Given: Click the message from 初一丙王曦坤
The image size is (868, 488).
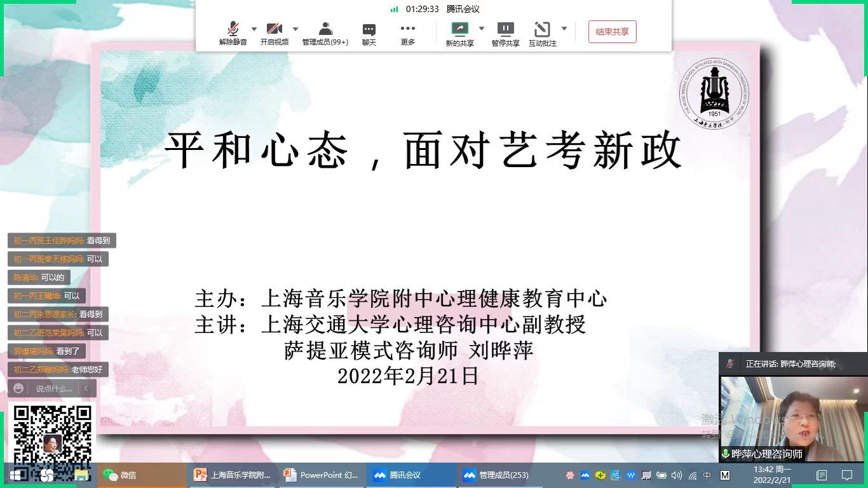Looking at the screenshot, I should tap(47, 296).
